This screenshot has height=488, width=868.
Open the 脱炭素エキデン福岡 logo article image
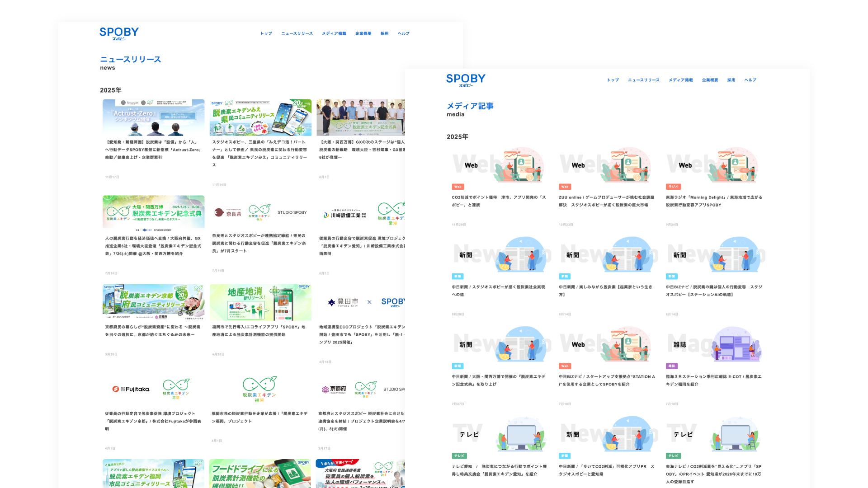259,389
